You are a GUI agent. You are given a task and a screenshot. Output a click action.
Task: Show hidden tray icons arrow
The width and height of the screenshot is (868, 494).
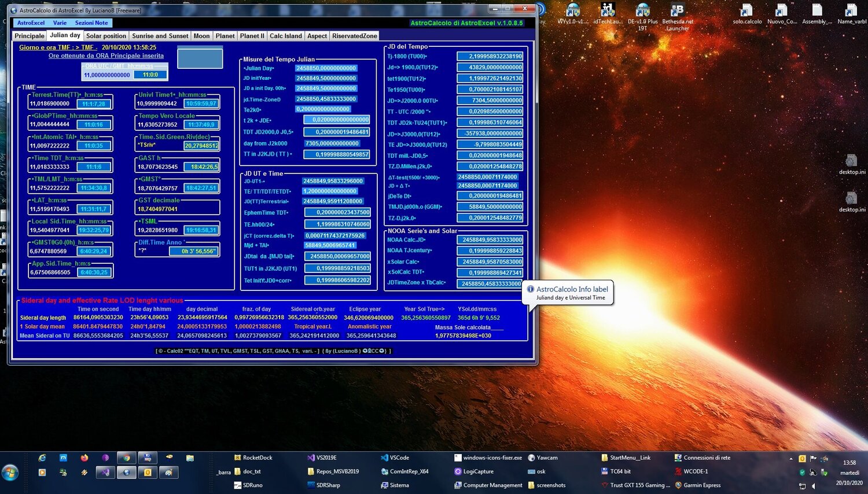pyautogui.click(x=791, y=458)
